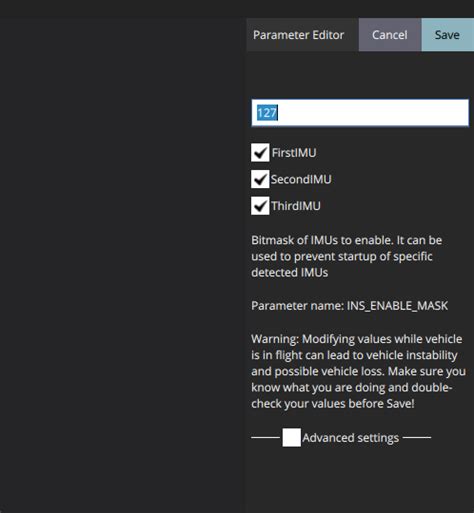Click the highlighted 127 selection
The height and width of the screenshot is (513, 474).
(267, 113)
